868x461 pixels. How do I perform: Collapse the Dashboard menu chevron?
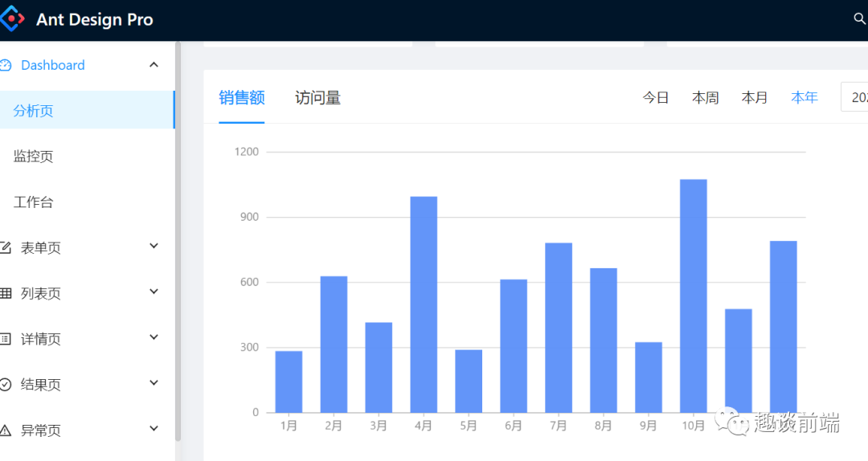(154, 65)
